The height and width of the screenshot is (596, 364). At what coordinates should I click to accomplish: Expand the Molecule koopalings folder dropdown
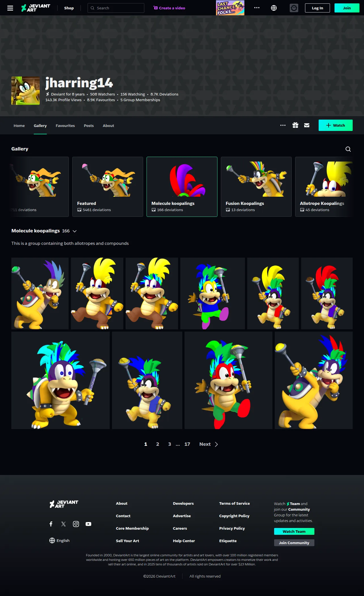[75, 231]
